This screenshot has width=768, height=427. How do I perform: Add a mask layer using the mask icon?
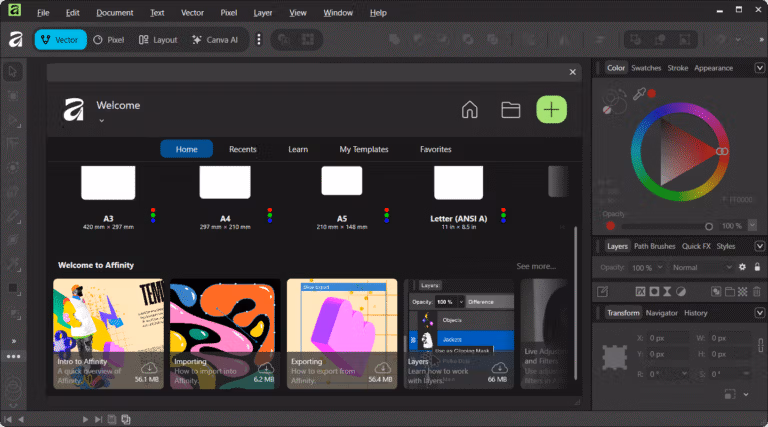point(654,291)
